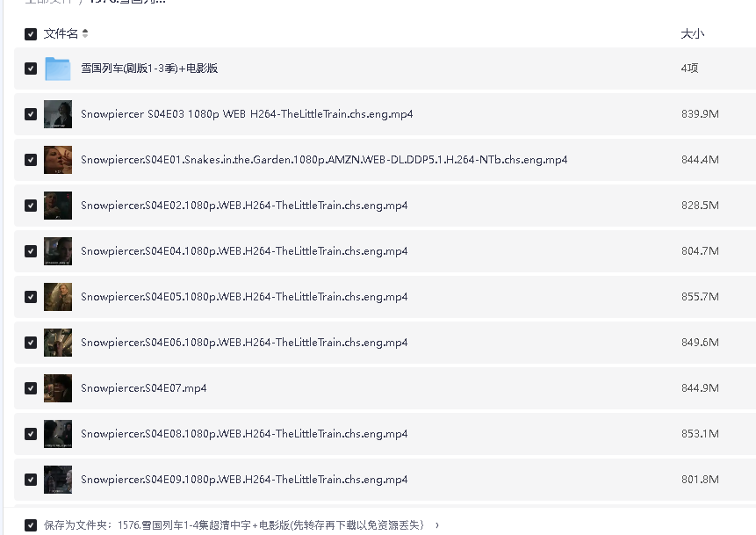Click the S04E01 Snakes.in.the.Garden thumbnail
The image size is (756, 535).
(x=57, y=159)
